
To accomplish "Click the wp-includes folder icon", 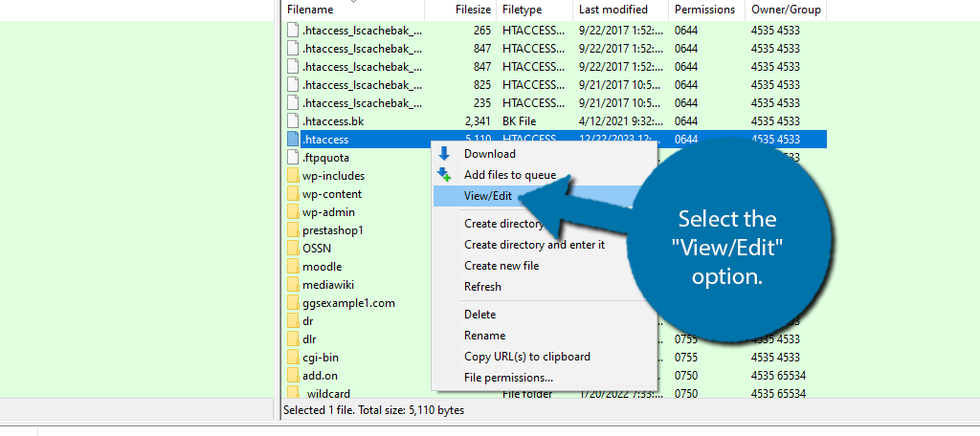I will point(293,176).
